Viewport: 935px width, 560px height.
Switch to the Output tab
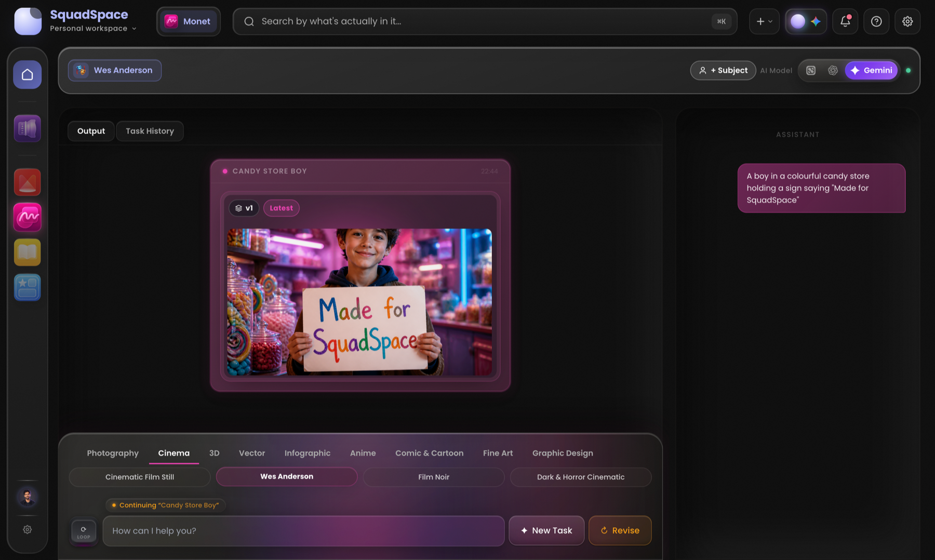click(91, 131)
